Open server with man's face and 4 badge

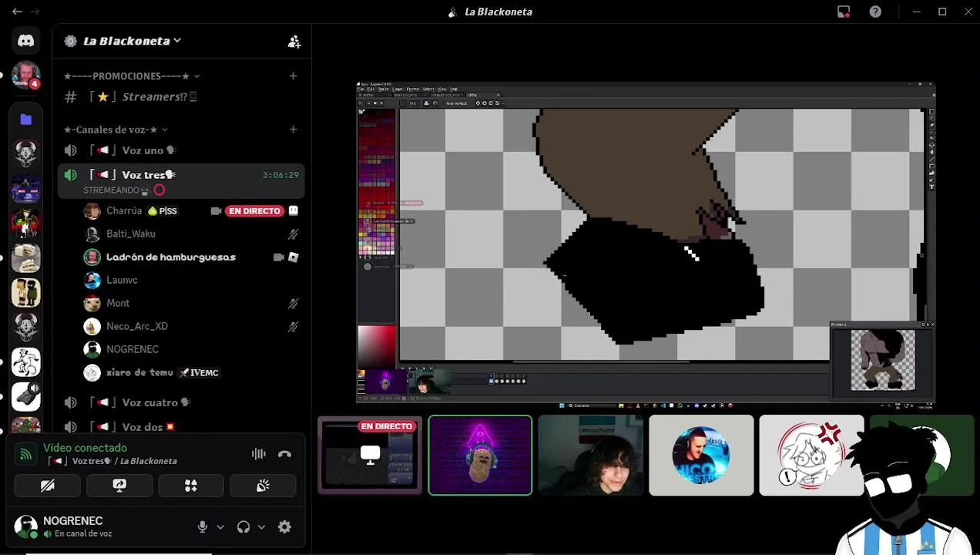click(25, 76)
